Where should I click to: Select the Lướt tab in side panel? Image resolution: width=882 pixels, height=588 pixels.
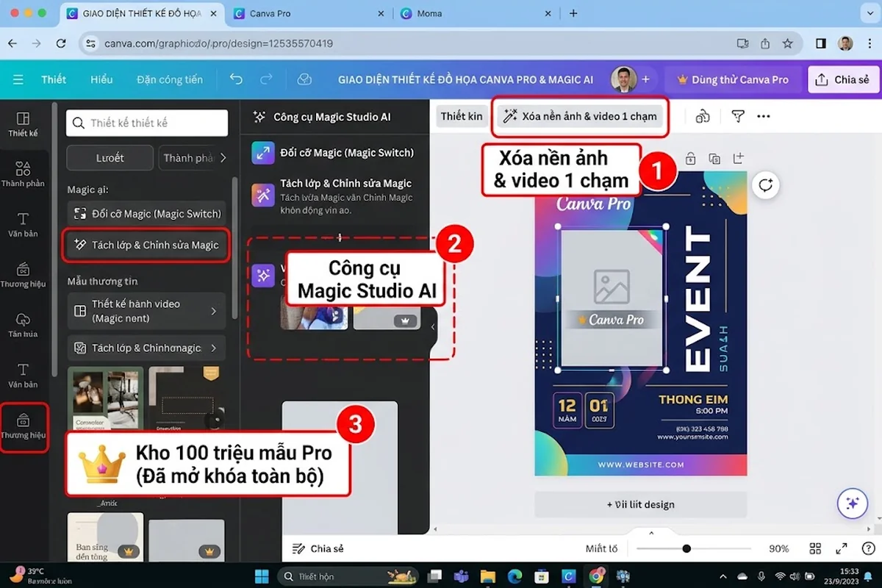[110, 157]
